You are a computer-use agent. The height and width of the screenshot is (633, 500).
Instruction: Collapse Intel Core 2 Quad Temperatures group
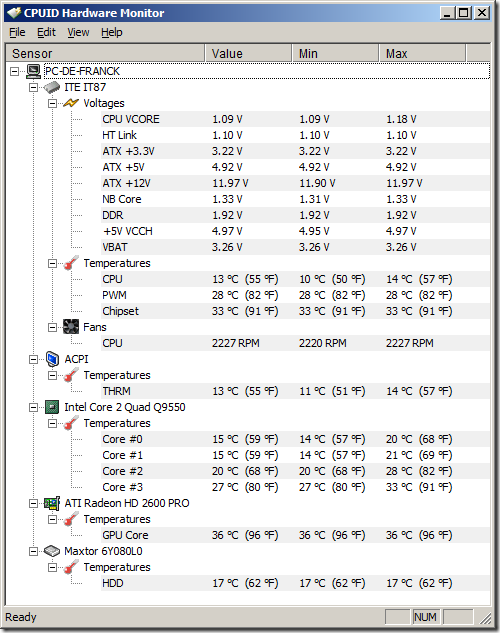[52, 423]
